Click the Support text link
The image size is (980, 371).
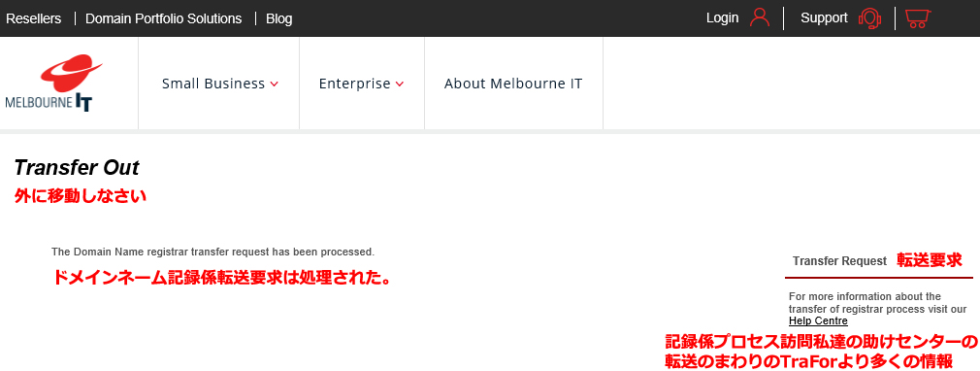[824, 18]
